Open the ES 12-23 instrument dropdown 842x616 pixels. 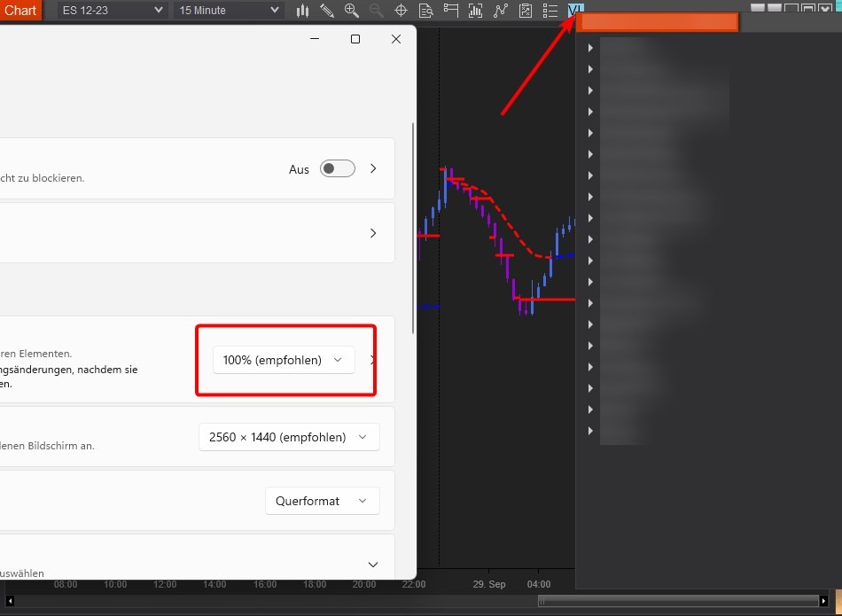click(x=112, y=11)
